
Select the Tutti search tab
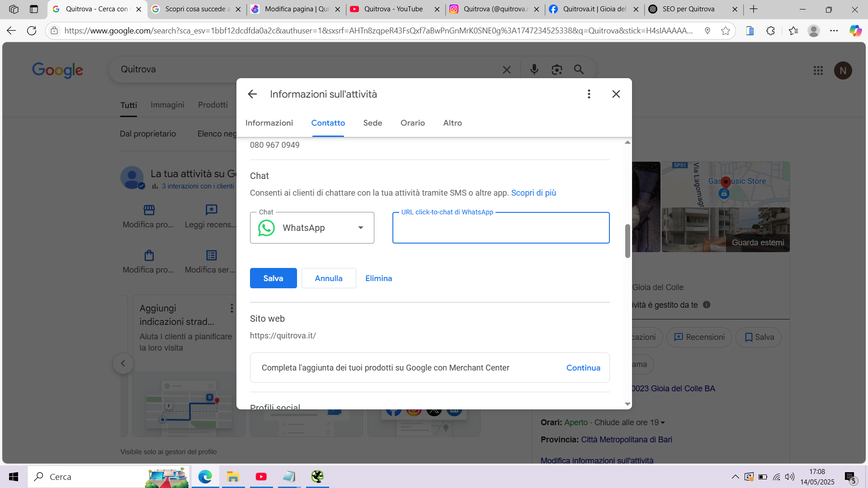click(x=129, y=105)
